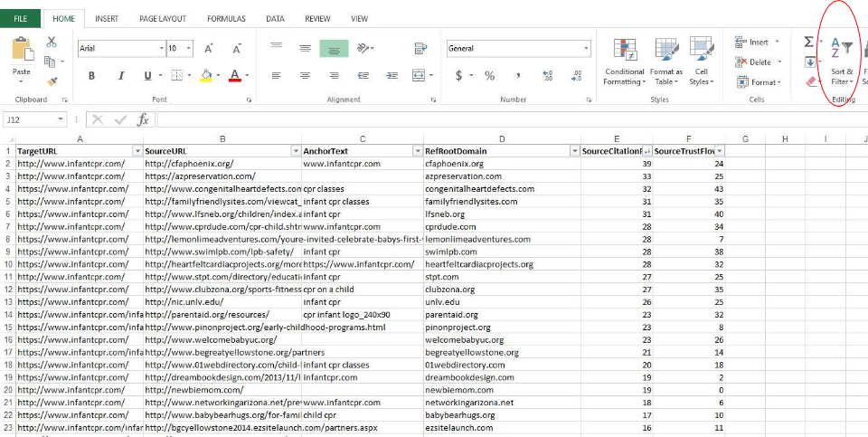Open the SourceCitationFlow sorted filter dropdown
Screen dimensions: 868x437
(647, 151)
